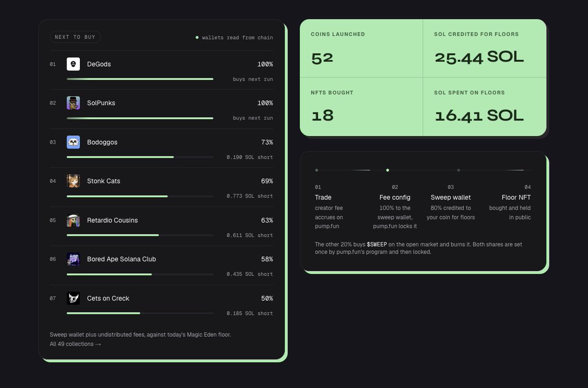Image resolution: width=588 pixels, height=388 pixels.
Task: Click the Bored Ape Solana Club avatar
Action: [73, 259]
